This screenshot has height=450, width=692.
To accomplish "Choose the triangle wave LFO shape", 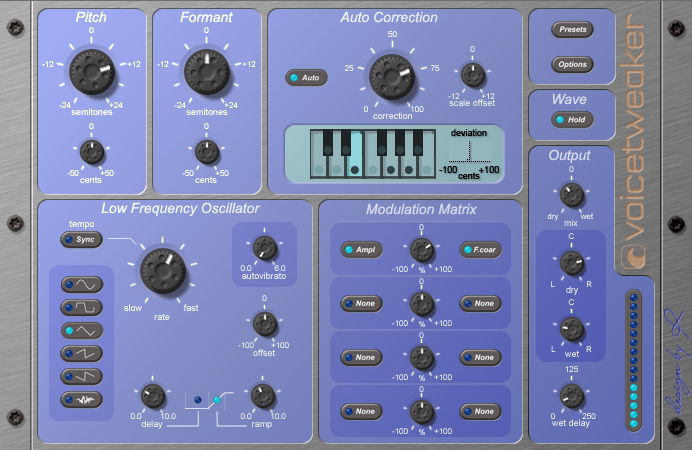I will [82, 330].
